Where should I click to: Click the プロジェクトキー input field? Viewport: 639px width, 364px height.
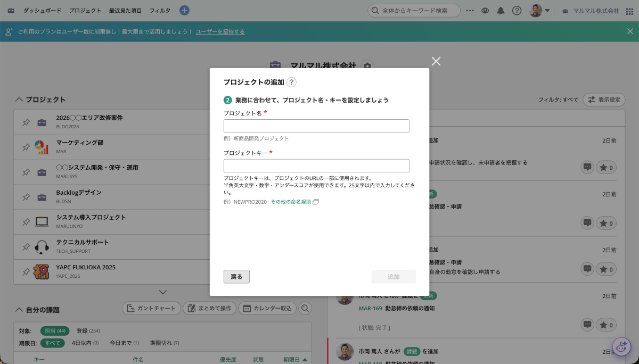click(316, 166)
